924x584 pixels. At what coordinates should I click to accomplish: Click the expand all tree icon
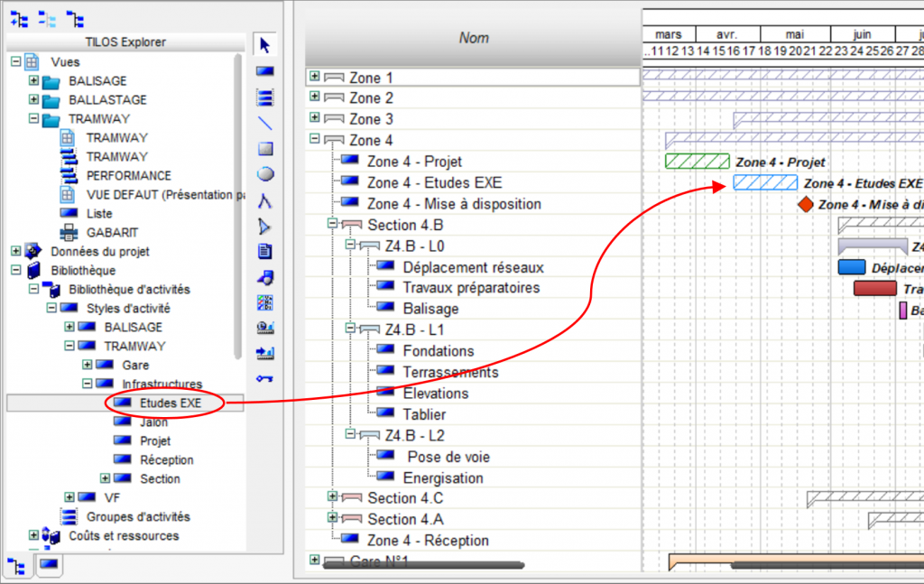[x=19, y=20]
